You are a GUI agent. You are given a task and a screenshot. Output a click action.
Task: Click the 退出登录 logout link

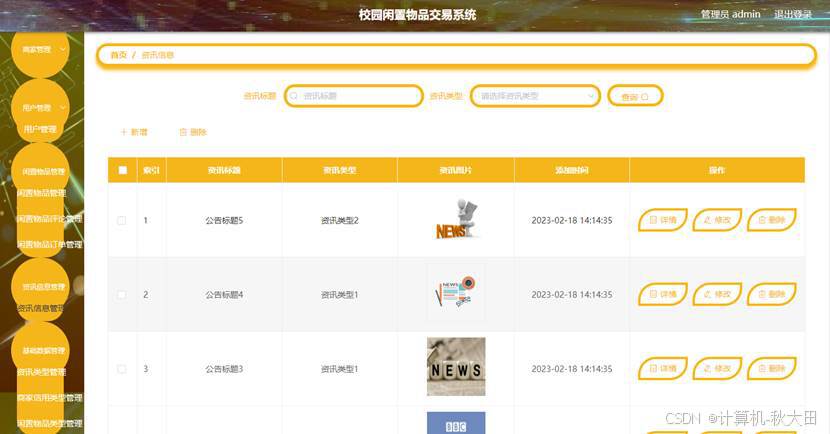pyautogui.click(x=793, y=14)
